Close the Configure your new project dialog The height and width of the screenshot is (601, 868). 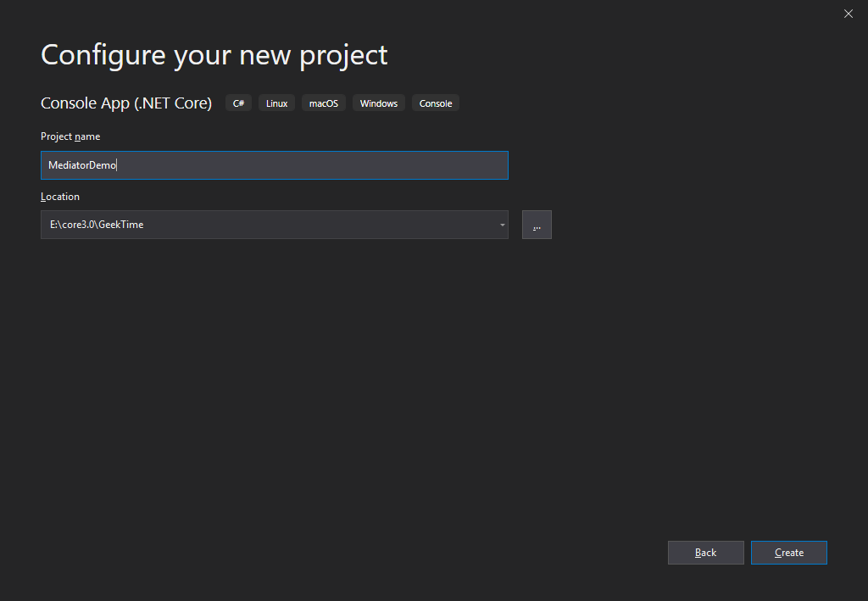(x=849, y=14)
